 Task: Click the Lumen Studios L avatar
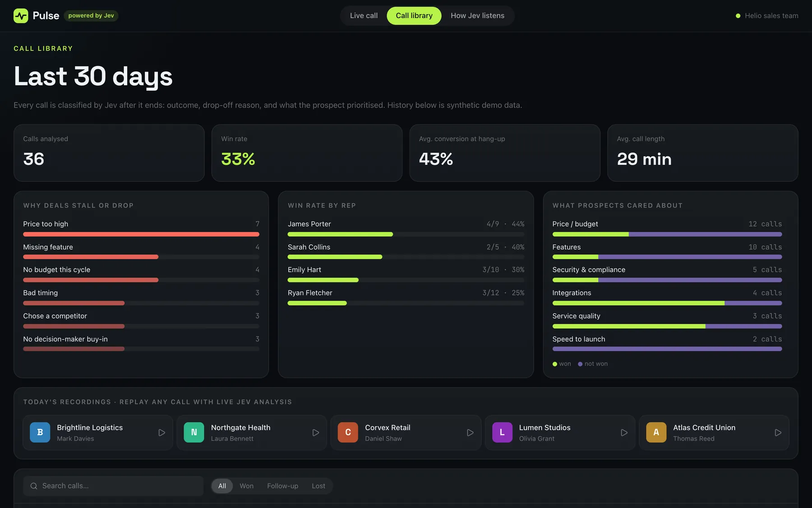[x=502, y=433]
